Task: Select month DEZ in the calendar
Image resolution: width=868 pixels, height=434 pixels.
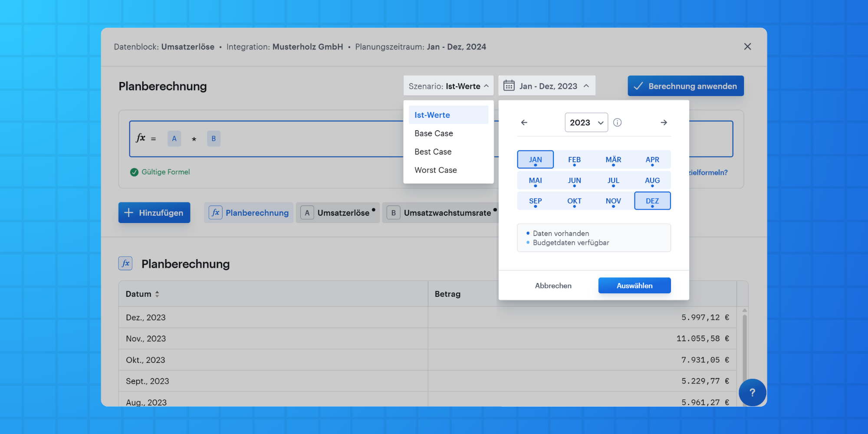Action: click(652, 201)
